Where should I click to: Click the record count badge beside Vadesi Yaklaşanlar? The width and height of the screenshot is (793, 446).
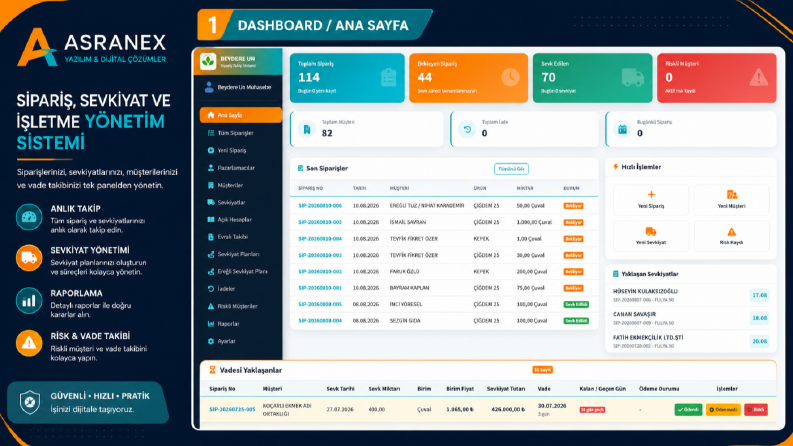coord(542,370)
